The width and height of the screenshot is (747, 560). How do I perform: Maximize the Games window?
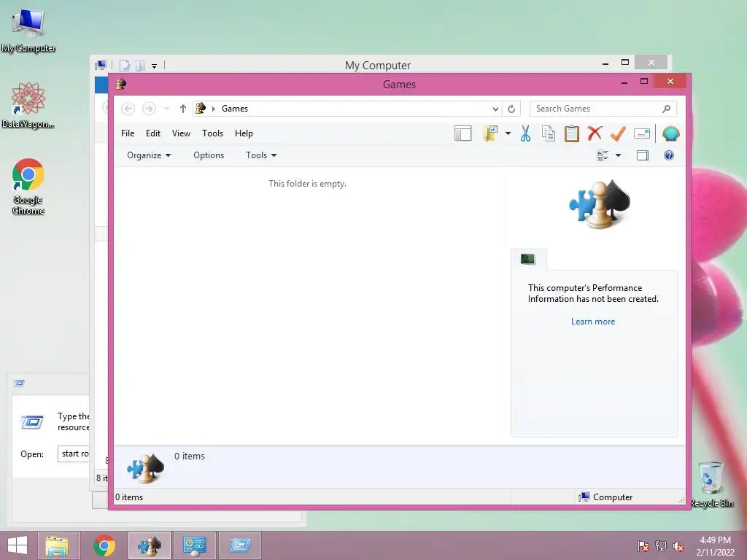pyautogui.click(x=644, y=82)
